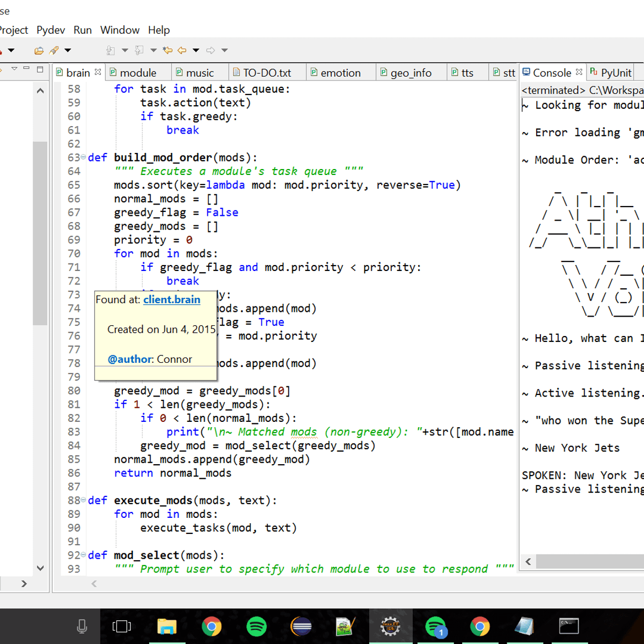This screenshot has height=644, width=644.
Task: Open the Window menu
Action: tap(120, 30)
